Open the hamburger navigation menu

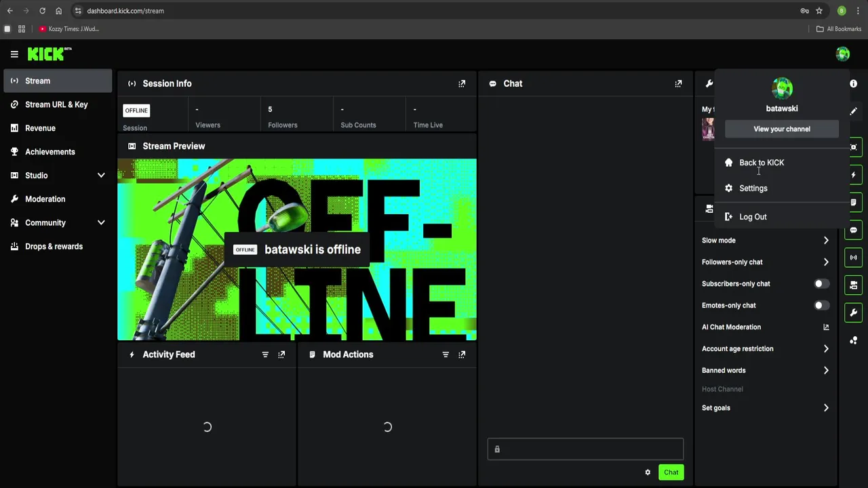click(x=14, y=54)
